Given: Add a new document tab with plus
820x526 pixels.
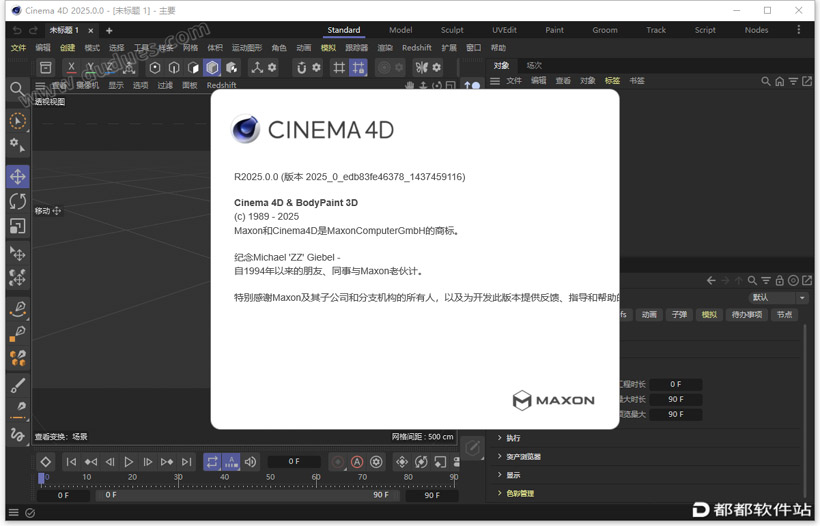Looking at the screenshot, I should [109, 30].
